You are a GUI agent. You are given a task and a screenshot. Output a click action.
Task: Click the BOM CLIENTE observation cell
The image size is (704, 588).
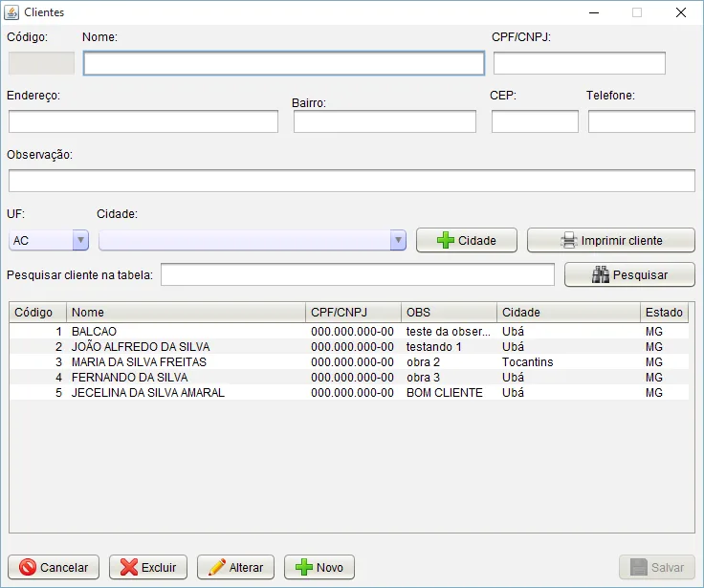[x=449, y=392]
